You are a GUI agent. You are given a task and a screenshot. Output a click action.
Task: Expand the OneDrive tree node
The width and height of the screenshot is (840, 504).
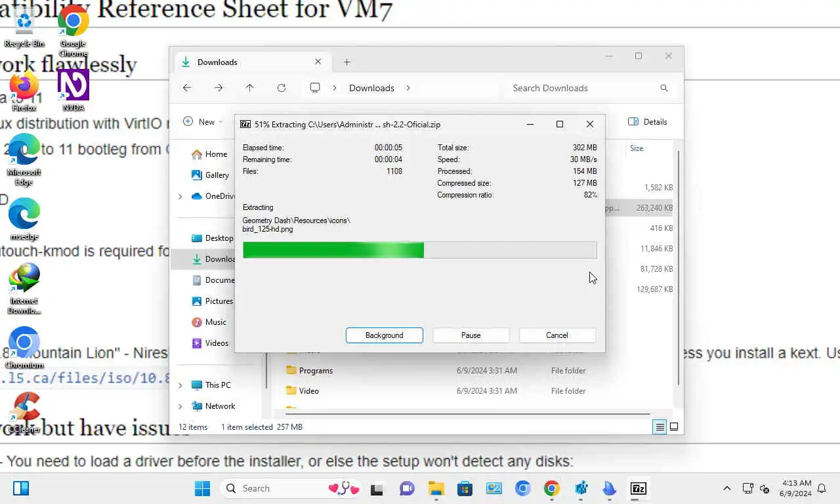180,196
